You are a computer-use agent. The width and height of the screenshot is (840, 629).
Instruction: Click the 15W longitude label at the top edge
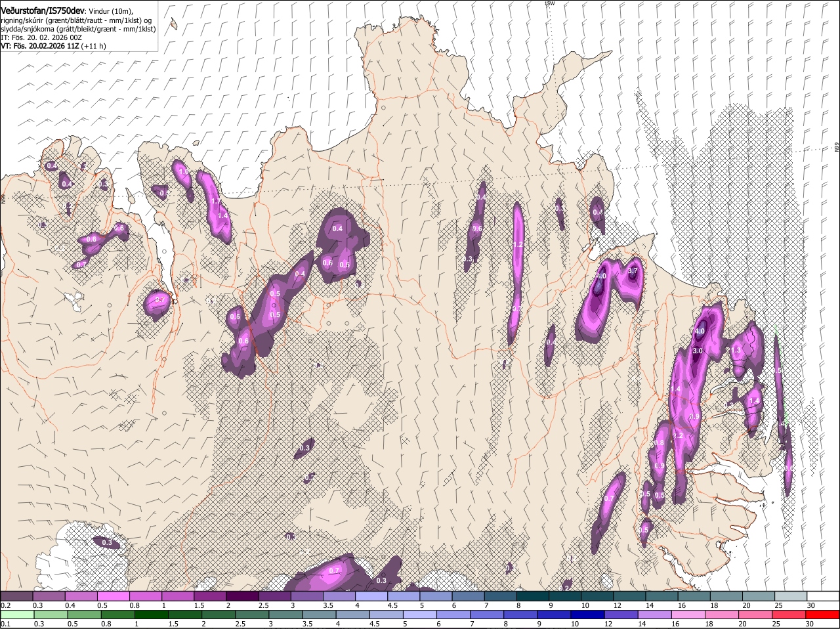[550, 4]
